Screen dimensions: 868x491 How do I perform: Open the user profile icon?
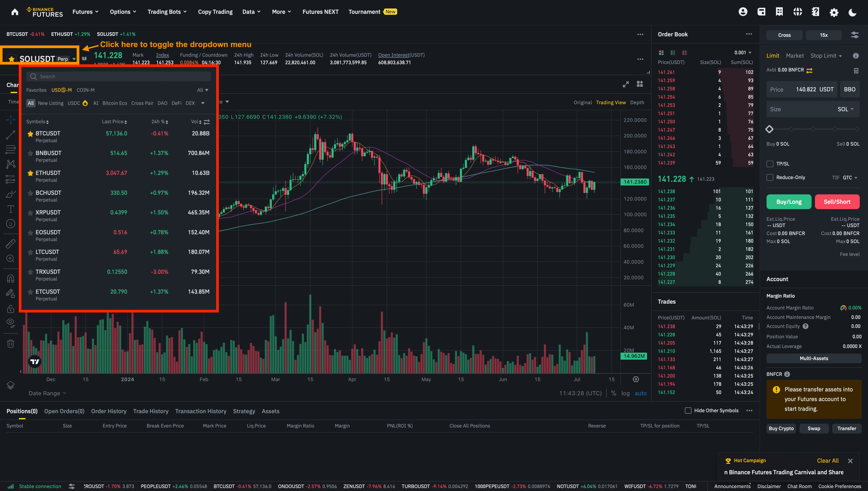click(x=743, y=12)
